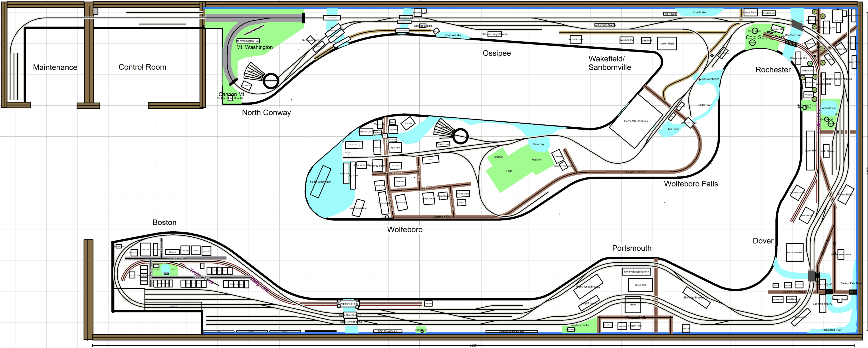This screenshot has width=868, height=348.
Task: Select the Draw One Bridge 1 label
Action: pyautogui.click(x=350, y=315)
